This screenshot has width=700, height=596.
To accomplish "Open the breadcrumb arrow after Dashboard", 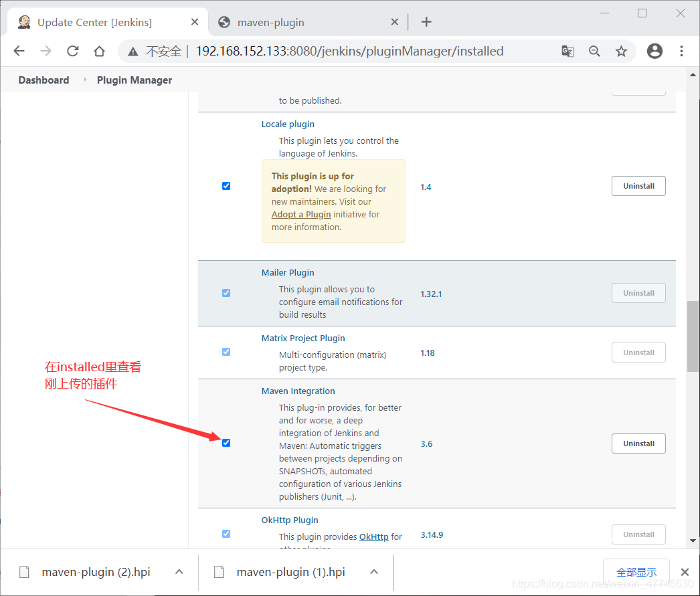I will tap(85, 80).
